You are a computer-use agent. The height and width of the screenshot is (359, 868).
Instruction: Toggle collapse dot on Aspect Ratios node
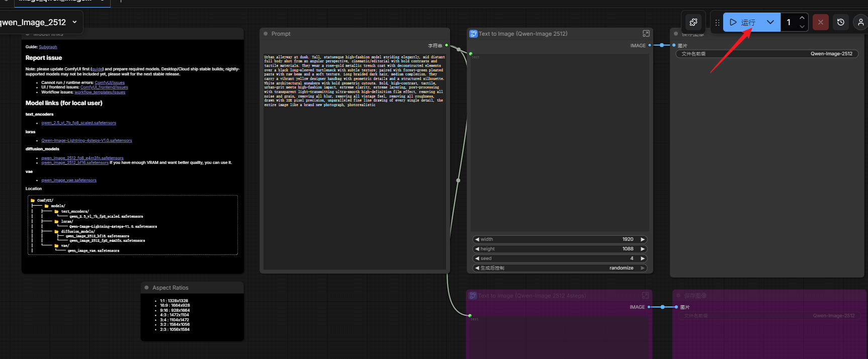[147, 288]
